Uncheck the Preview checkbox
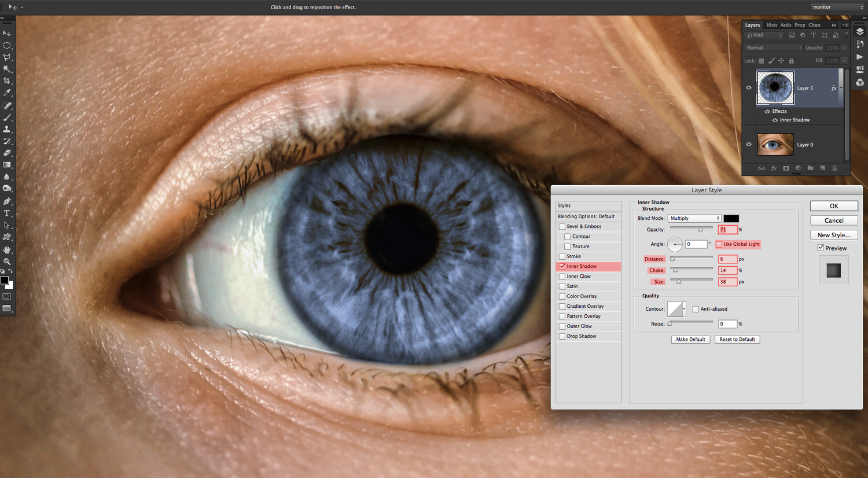Screen dimensions: 868x478 pyautogui.click(x=821, y=248)
